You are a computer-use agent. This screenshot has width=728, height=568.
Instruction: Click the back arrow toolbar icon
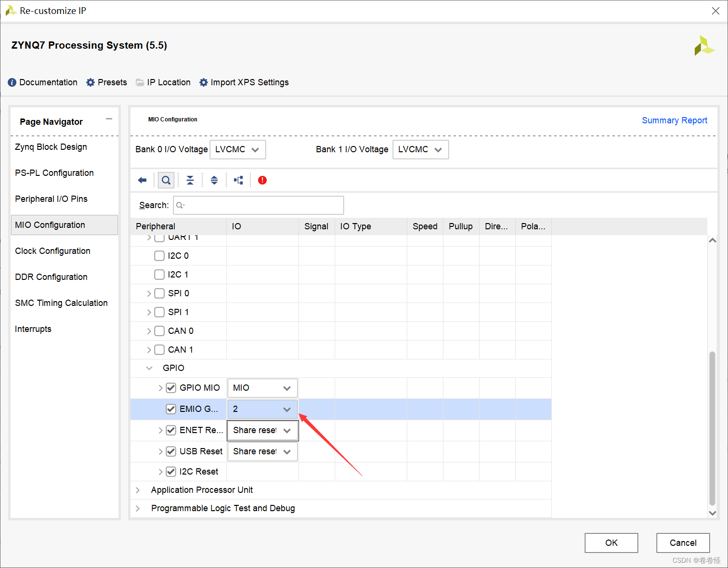click(142, 180)
